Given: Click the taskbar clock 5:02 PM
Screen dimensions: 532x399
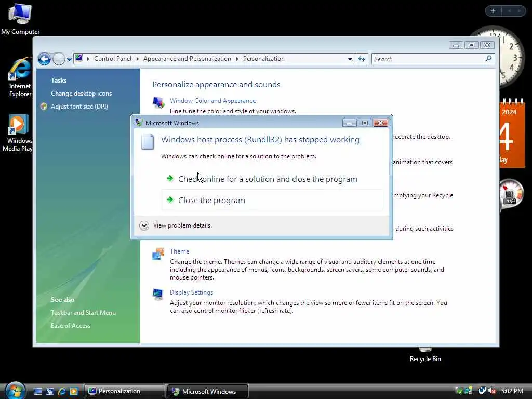Looking at the screenshot, I should (x=512, y=391).
